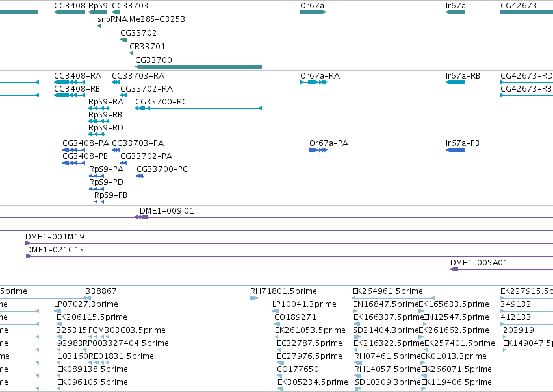Select the Ir67a-RB transcript label

point(463,76)
